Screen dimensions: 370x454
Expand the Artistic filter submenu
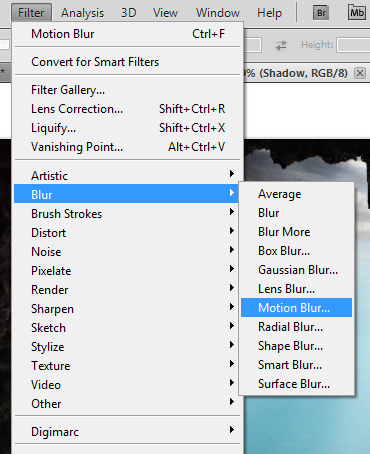click(x=126, y=175)
